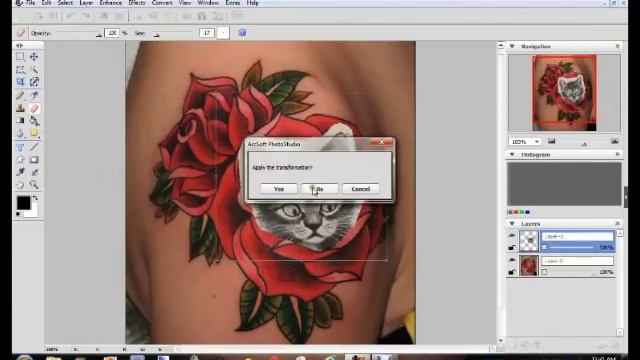The image size is (640, 360).
Task: Open the Effects menu
Action: pos(137,3)
